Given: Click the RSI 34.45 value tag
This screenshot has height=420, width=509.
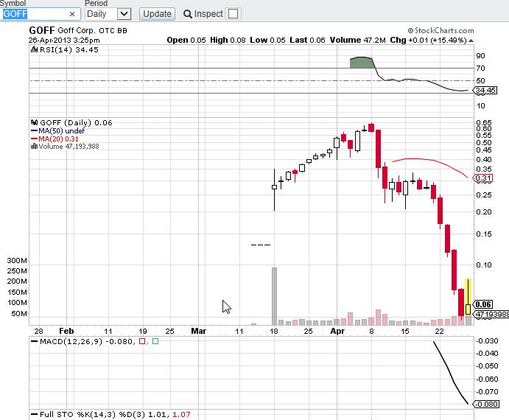Looking at the screenshot, I should click(485, 91).
